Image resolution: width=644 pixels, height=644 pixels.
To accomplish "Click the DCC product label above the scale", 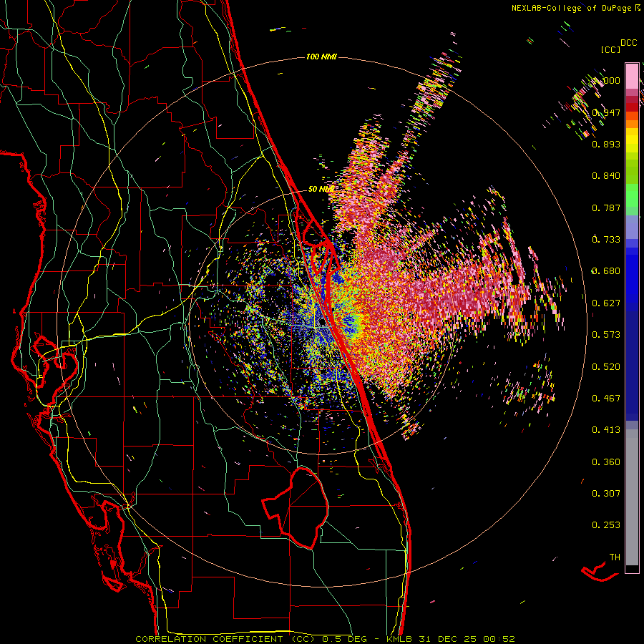I will point(628,43).
